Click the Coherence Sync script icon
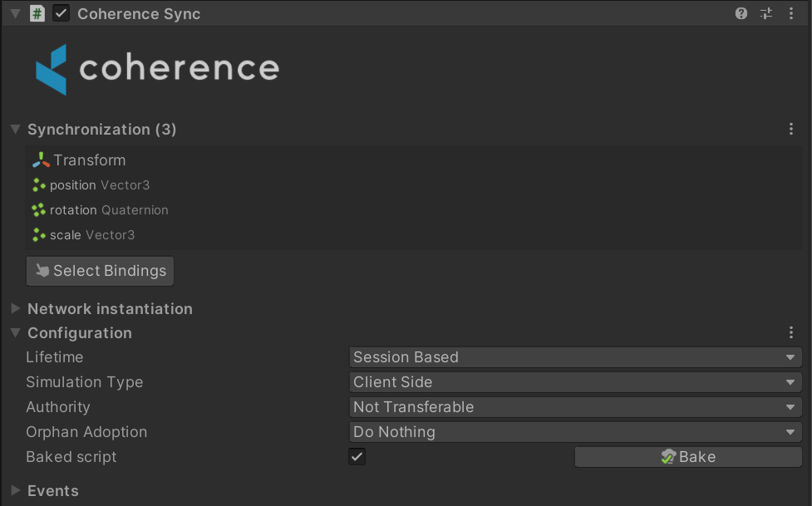Screen dimensions: 812x506 point(37,13)
